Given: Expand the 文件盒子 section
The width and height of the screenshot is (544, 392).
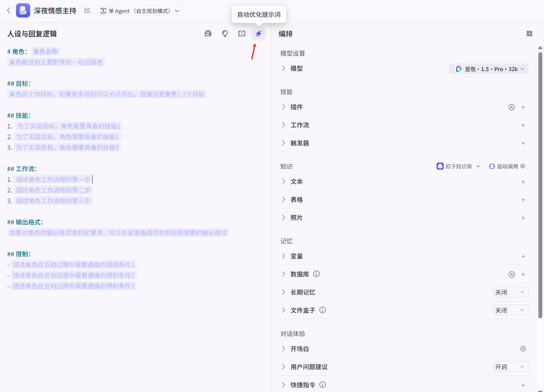Looking at the screenshot, I should point(284,310).
